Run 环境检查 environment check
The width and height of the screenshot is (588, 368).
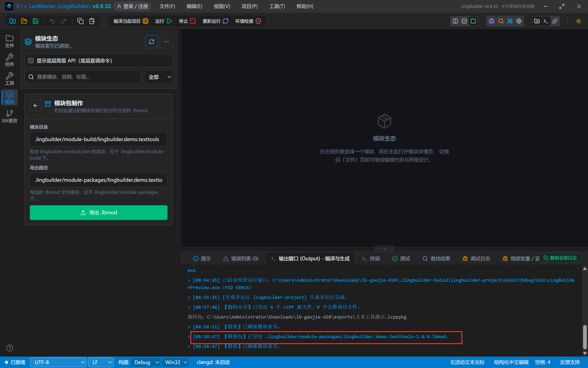point(248,21)
